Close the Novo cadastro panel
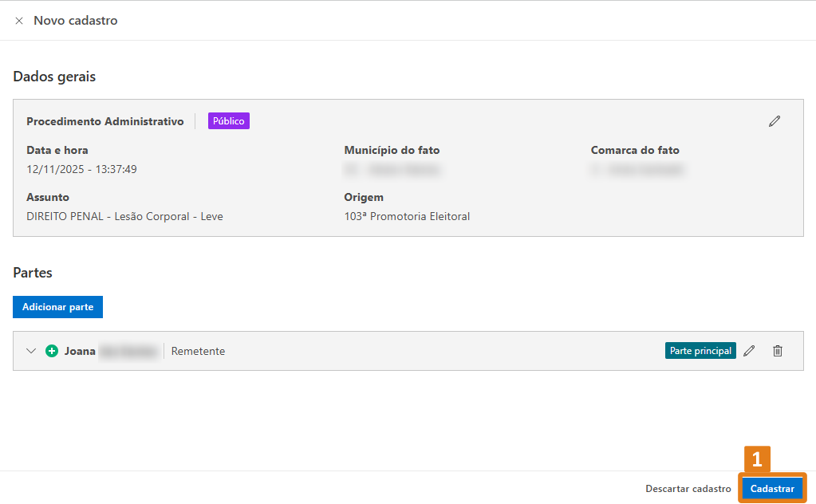Screen dimensions: 816x504 point(19,21)
